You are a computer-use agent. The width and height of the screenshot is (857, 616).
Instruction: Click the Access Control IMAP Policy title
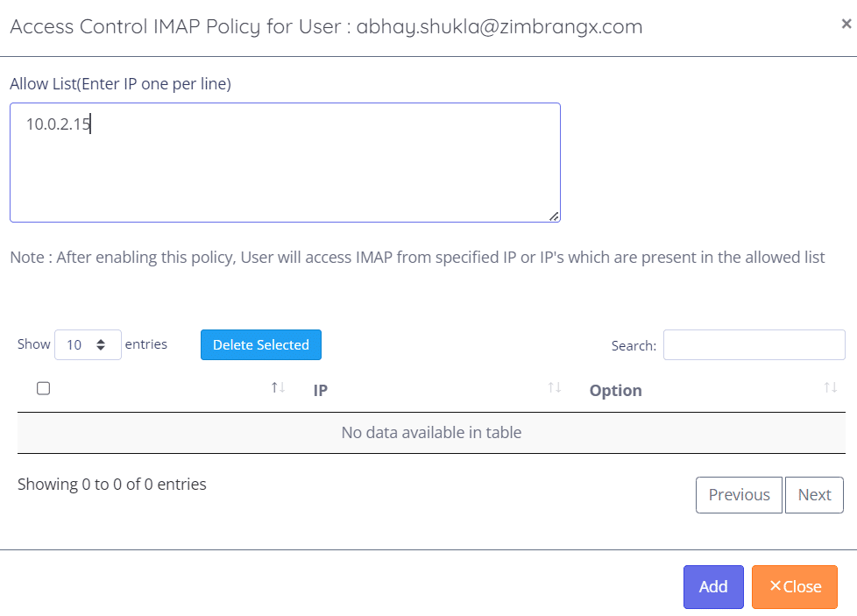point(326,26)
